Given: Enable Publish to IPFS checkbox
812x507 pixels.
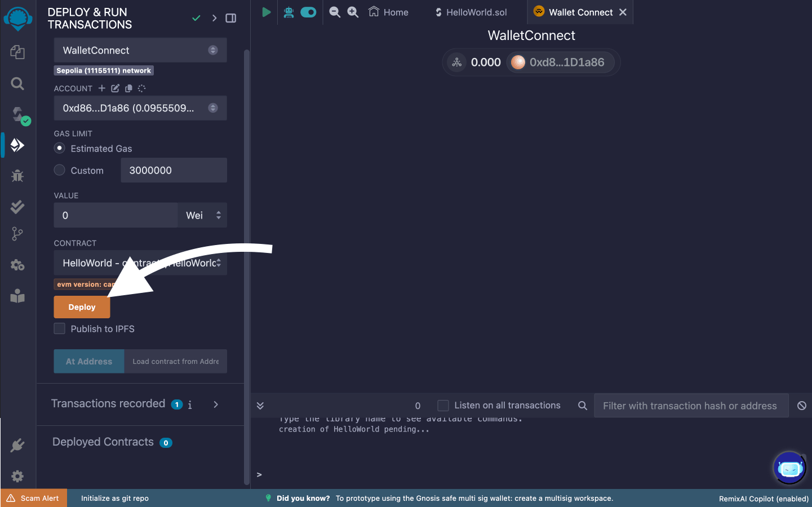Looking at the screenshot, I should (x=59, y=328).
